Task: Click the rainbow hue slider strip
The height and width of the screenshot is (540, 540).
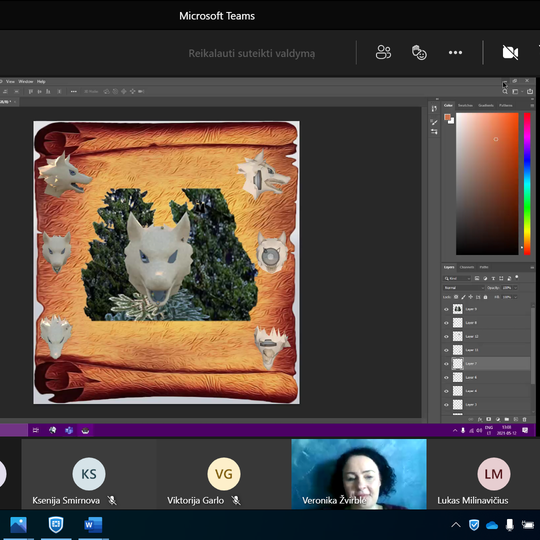Action: [527, 184]
